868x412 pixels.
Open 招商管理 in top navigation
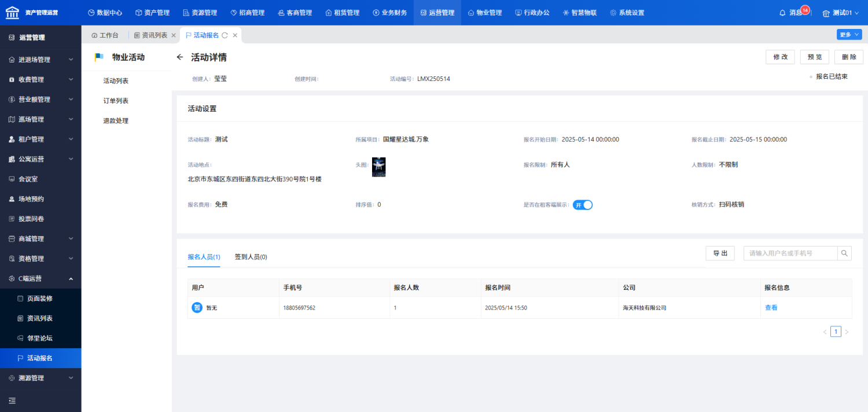coord(247,13)
